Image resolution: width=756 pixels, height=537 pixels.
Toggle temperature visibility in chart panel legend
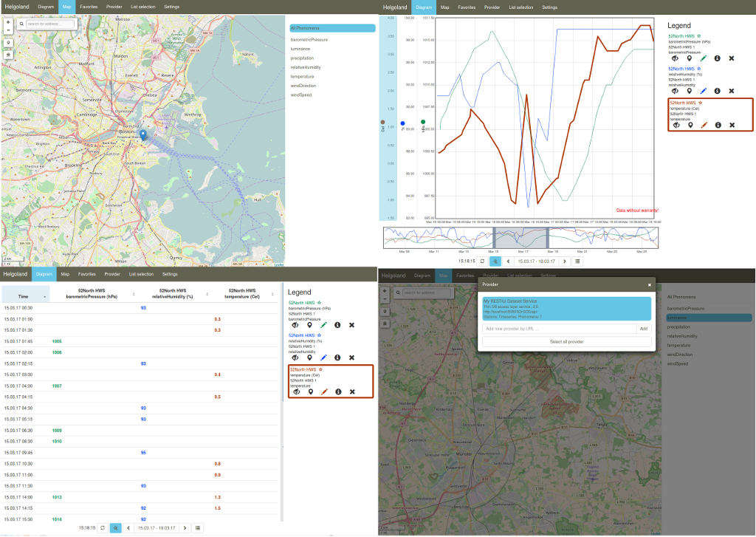(676, 125)
